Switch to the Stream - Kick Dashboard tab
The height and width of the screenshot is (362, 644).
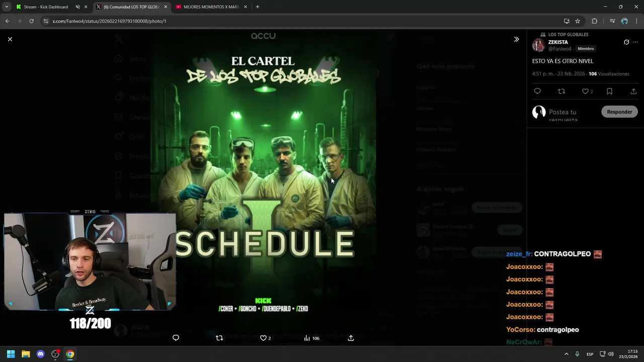tap(45, 7)
